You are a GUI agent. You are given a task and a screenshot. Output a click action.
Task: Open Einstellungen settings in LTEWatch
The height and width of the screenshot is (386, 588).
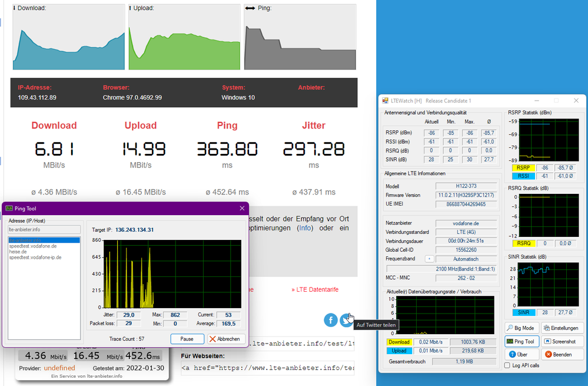(x=562, y=328)
